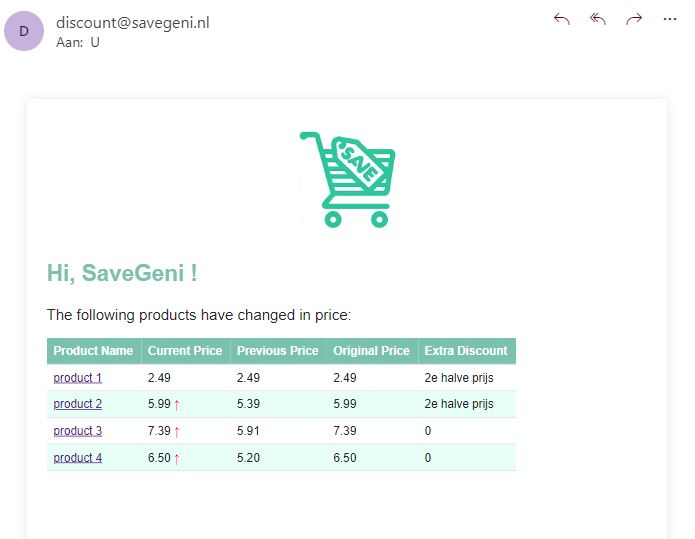Click the Reply arrow icon
695x539 pixels.
click(x=562, y=19)
